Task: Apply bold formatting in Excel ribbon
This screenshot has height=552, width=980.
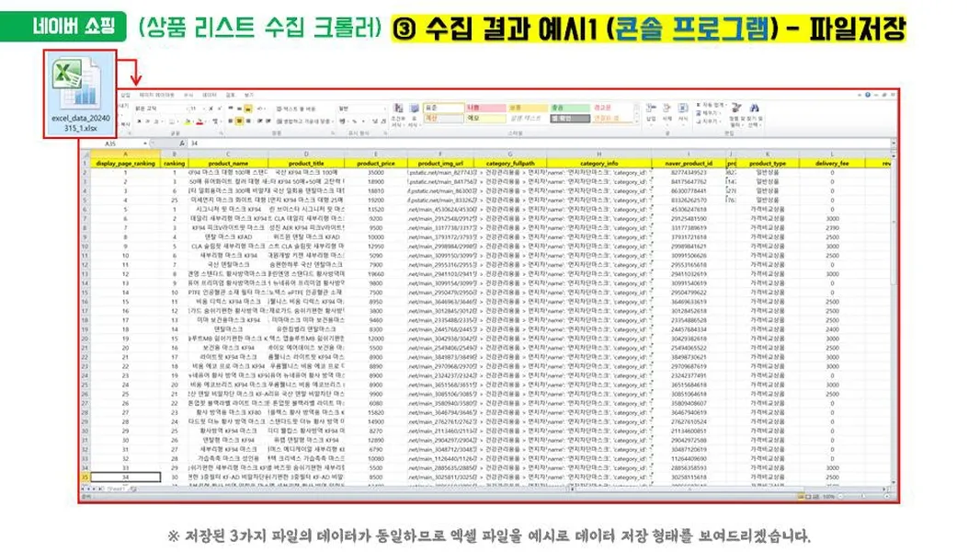Action: pos(139,121)
